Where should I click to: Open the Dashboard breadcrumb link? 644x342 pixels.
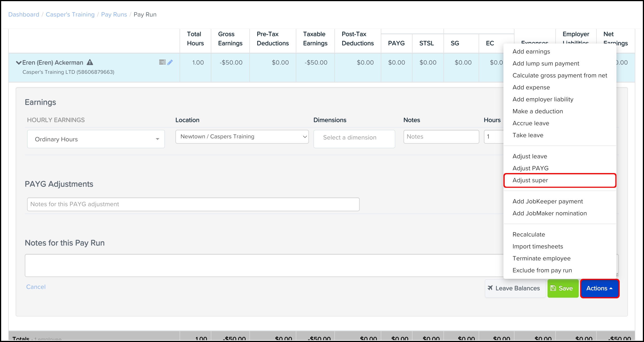(24, 14)
